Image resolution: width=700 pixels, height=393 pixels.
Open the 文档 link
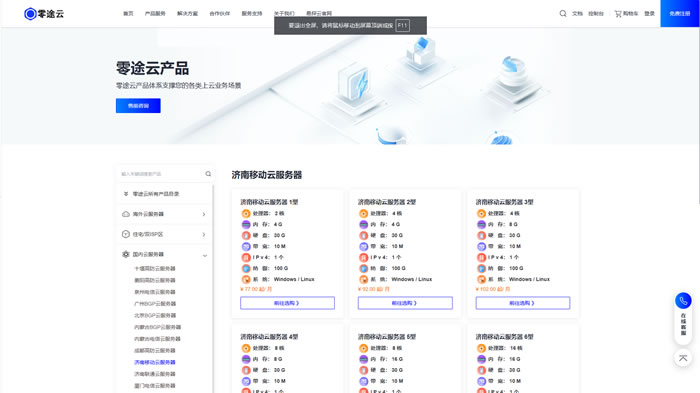point(577,13)
